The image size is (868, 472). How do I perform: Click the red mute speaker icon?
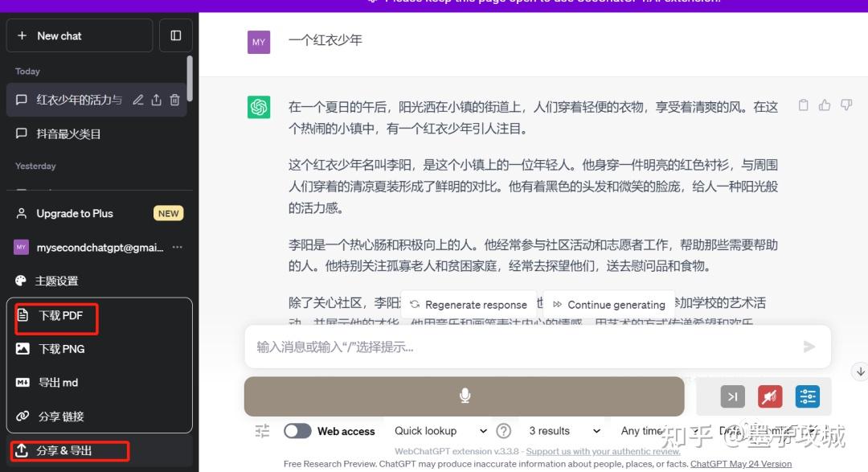click(769, 396)
